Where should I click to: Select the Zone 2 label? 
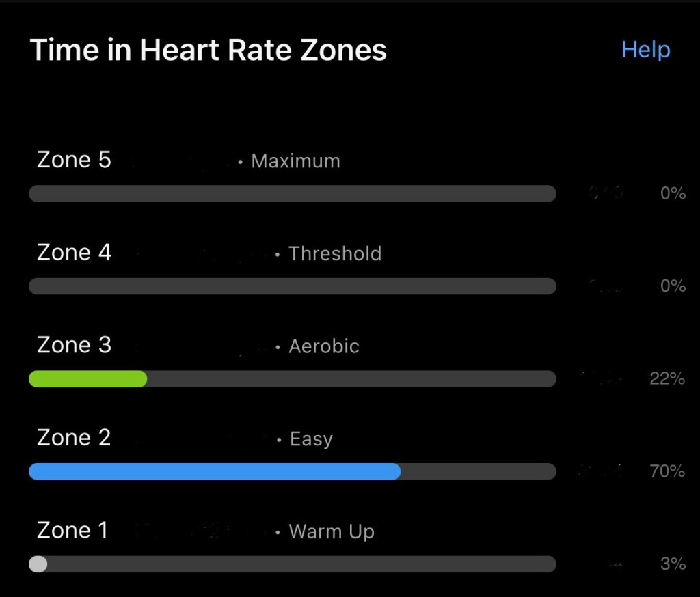coord(74,437)
